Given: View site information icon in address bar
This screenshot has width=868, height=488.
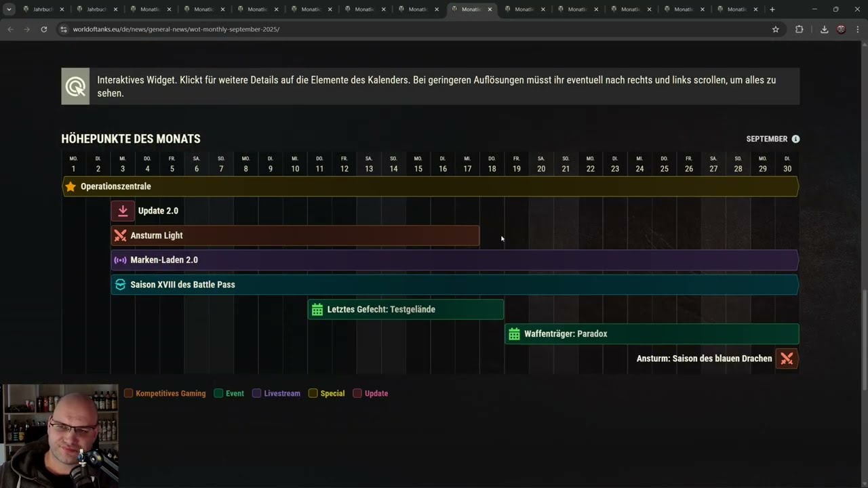Looking at the screenshot, I should click(64, 29).
